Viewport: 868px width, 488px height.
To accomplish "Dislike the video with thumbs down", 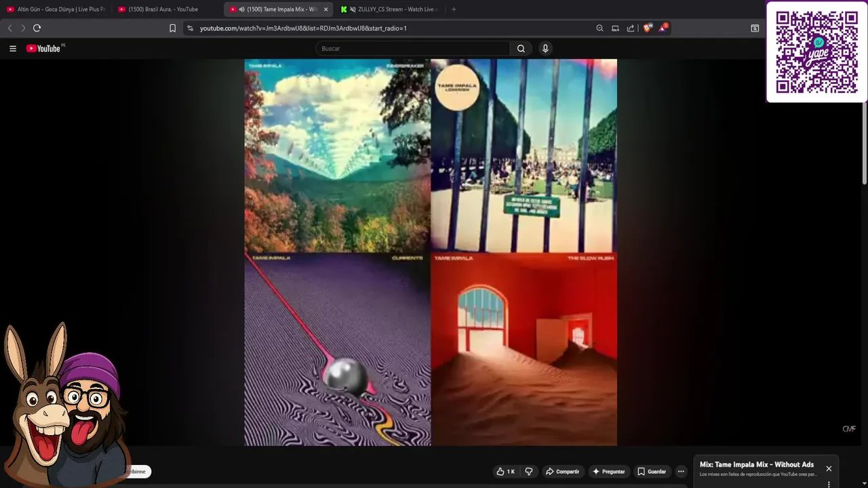I will pyautogui.click(x=529, y=472).
